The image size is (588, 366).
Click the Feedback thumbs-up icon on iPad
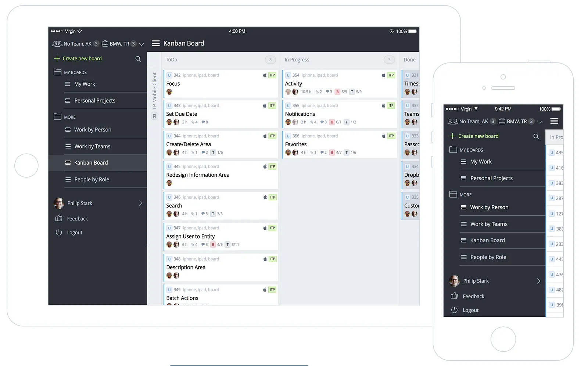point(59,218)
